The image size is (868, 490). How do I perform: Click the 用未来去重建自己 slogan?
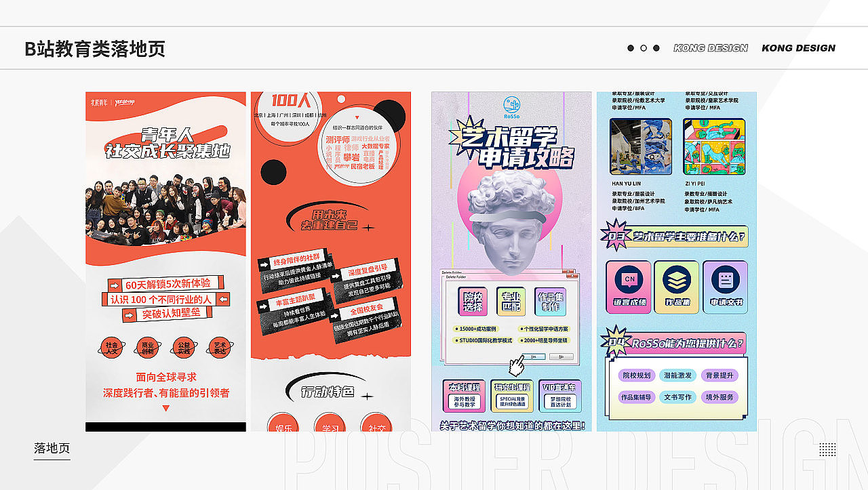(x=329, y=219)
